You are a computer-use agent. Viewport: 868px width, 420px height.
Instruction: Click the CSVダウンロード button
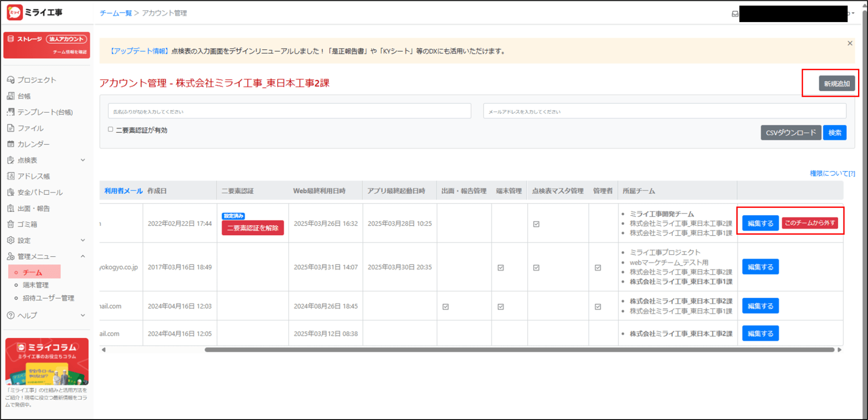click(x=791, y=132)
